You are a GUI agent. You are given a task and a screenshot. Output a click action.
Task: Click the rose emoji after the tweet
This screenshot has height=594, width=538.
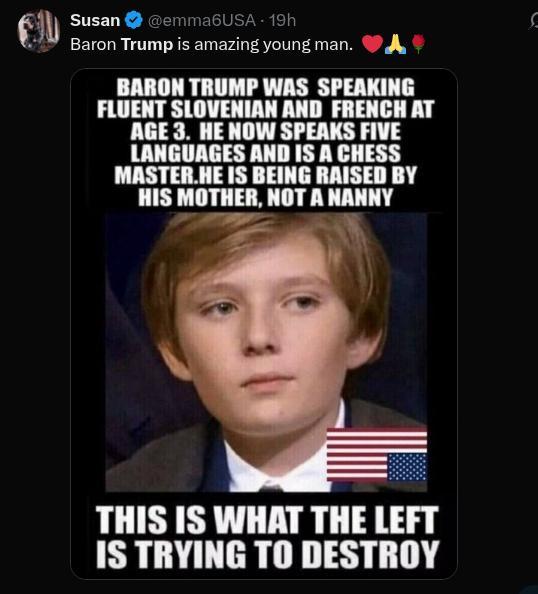(418, 44)
